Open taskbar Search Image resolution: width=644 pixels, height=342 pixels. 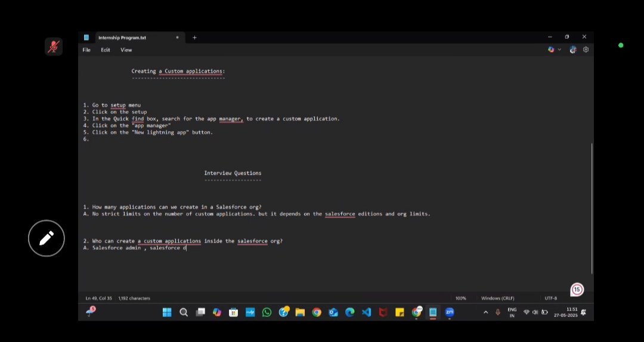(184, 312)
